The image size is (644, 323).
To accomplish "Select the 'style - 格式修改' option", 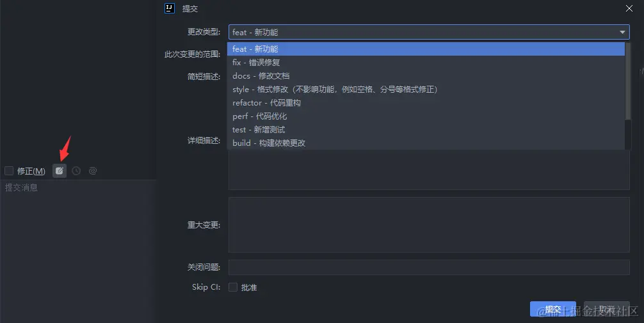I will point(426,89).
